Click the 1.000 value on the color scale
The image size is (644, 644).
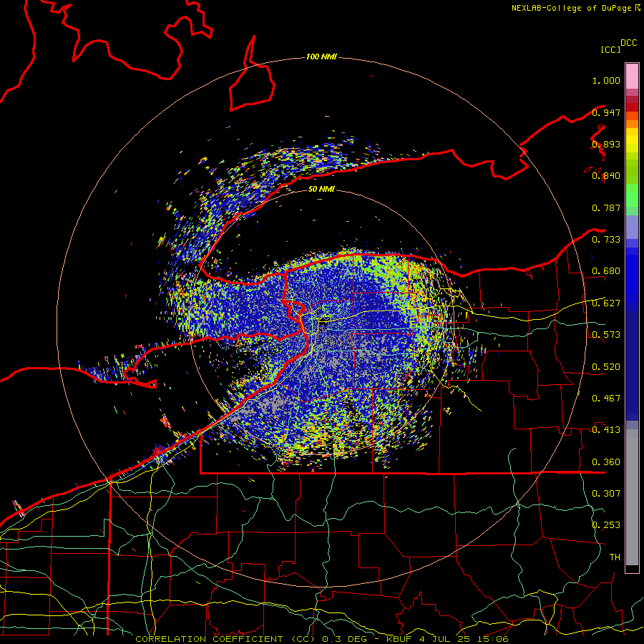click(x=606, y=80)
